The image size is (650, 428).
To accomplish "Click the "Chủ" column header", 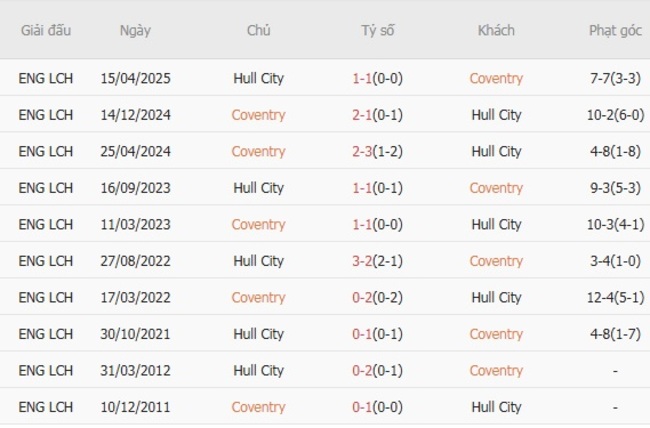I will pyautogui.click(x=258, y=30).
